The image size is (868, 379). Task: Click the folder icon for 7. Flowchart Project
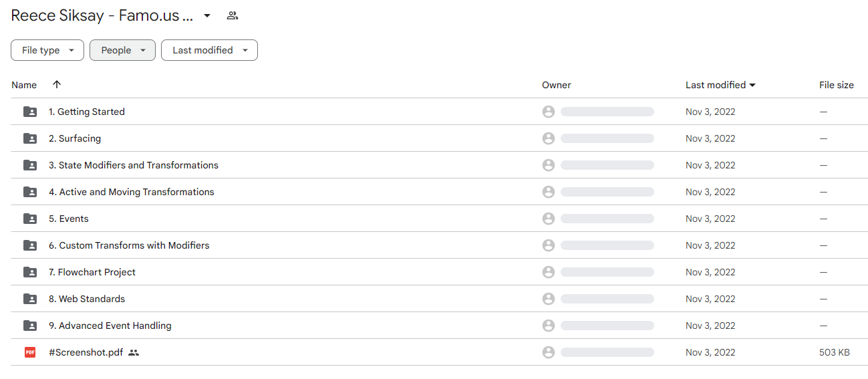[x=30, y=272]
